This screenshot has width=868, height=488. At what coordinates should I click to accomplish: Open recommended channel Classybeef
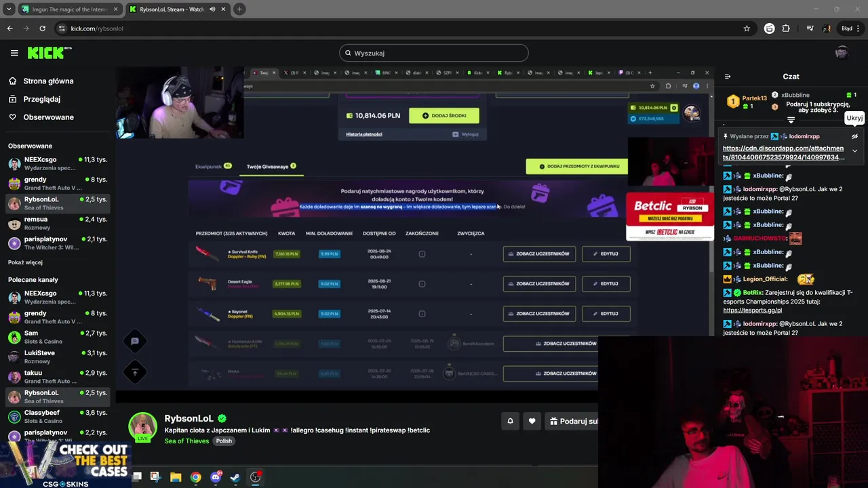pyautogui.click(x=58, y=417)
